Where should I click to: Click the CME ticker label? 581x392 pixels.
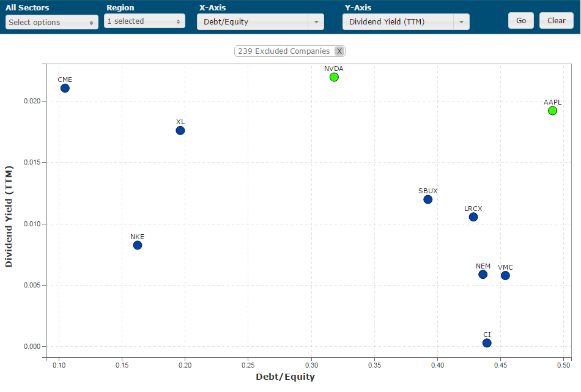pos(65,80)
